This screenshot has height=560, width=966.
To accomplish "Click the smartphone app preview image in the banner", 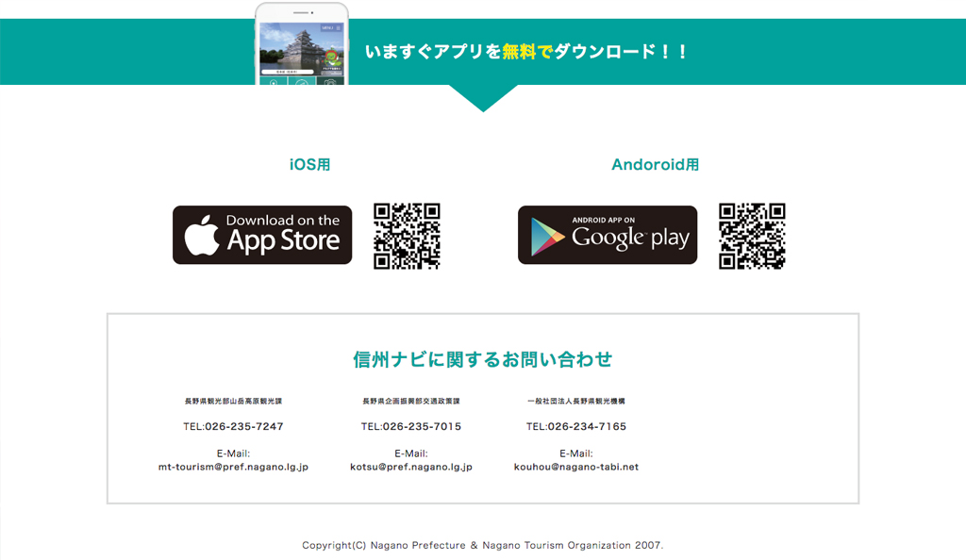I will tap(302, 44).
